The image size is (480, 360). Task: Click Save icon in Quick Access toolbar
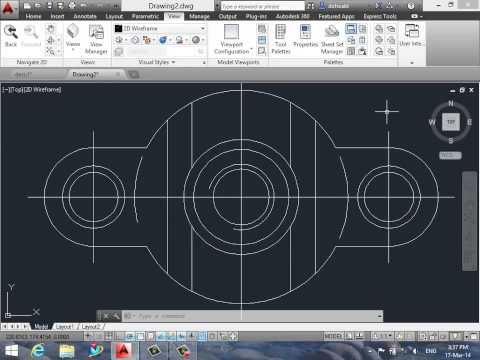(49, 6)
